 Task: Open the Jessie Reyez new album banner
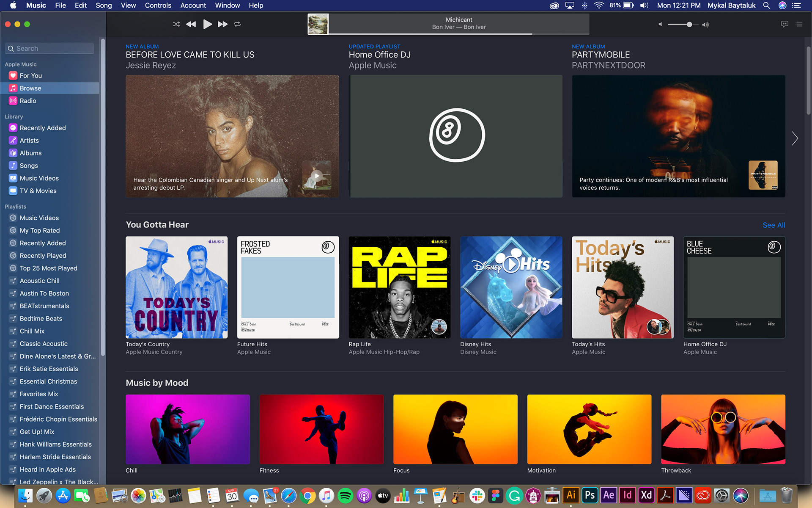coord(232,136)
